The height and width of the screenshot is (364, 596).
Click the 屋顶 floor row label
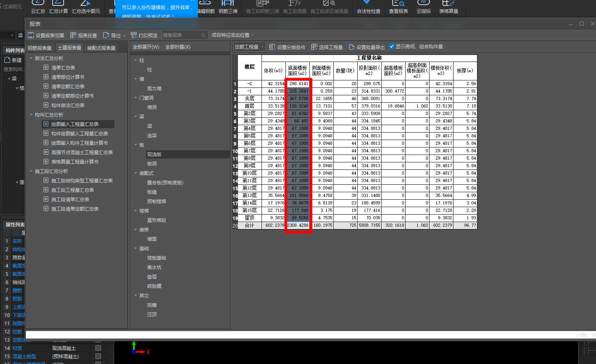coord(249,218)
